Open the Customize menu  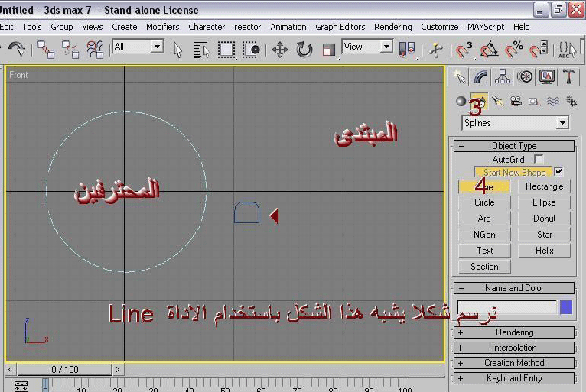(439, 27)
